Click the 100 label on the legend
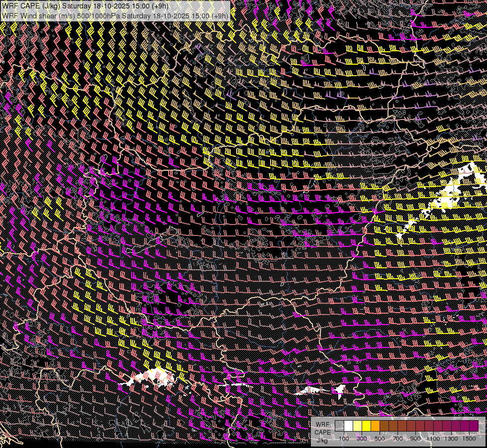 [344, 439]
